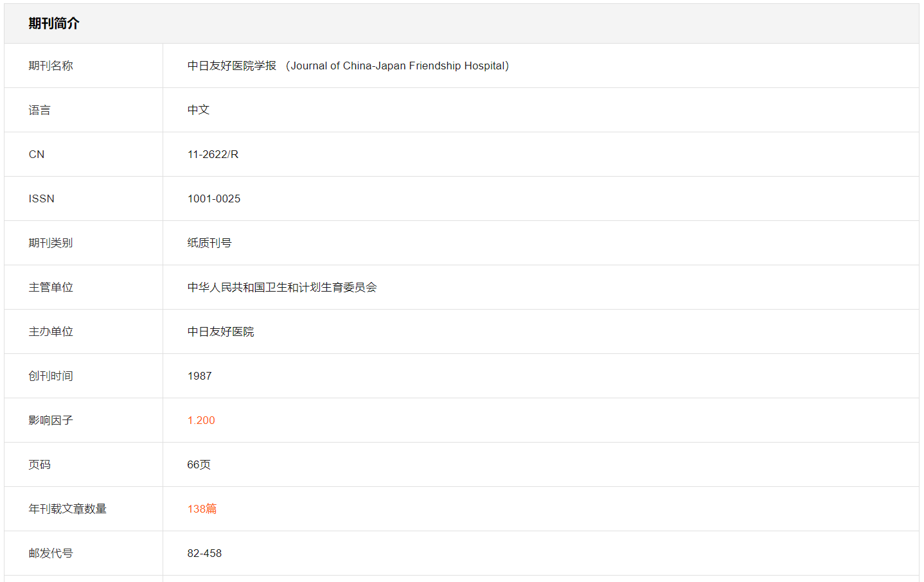Click the CN number 11-2622/R
Screen dimensions: 924x582
point(213,154)
